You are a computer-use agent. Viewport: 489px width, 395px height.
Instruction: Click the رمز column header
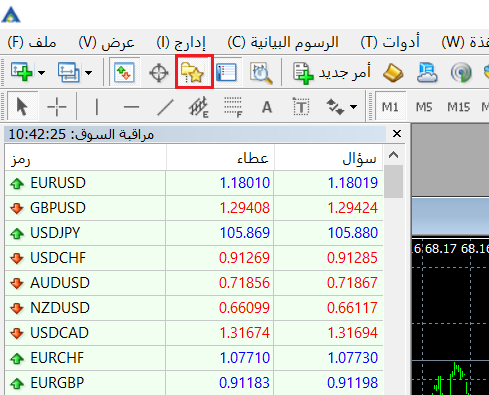tap(85, 159)
